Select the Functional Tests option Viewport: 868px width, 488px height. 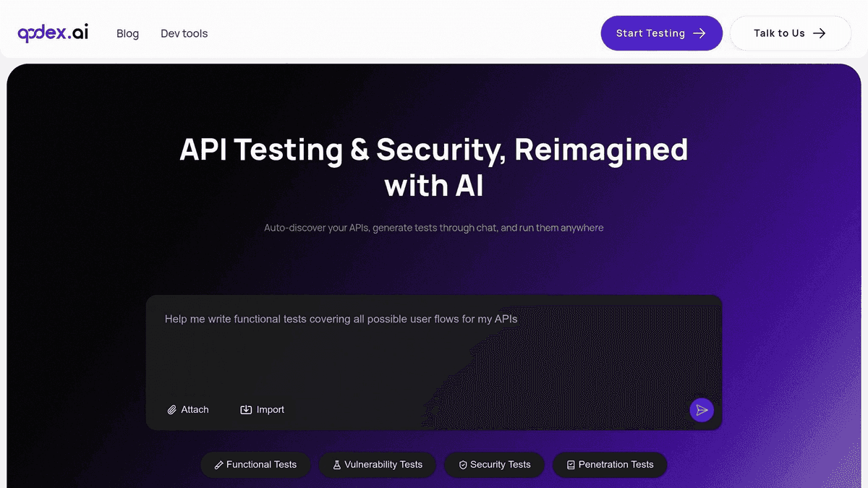point(255,465)
